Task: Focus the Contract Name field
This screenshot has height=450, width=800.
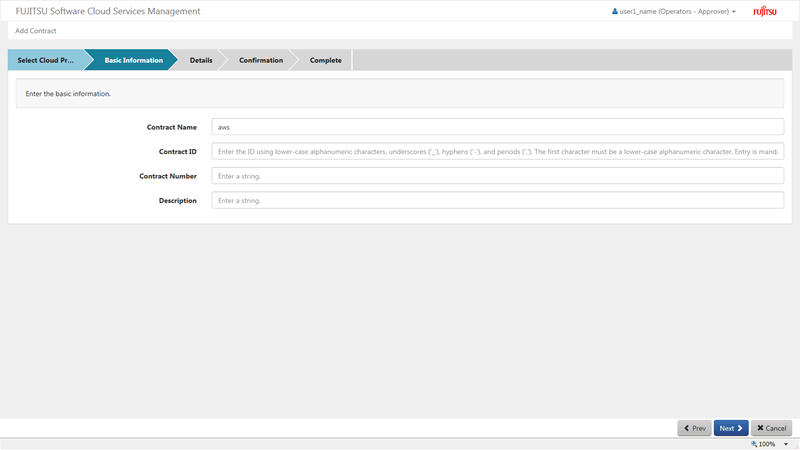Action: (x=497, y=127)
